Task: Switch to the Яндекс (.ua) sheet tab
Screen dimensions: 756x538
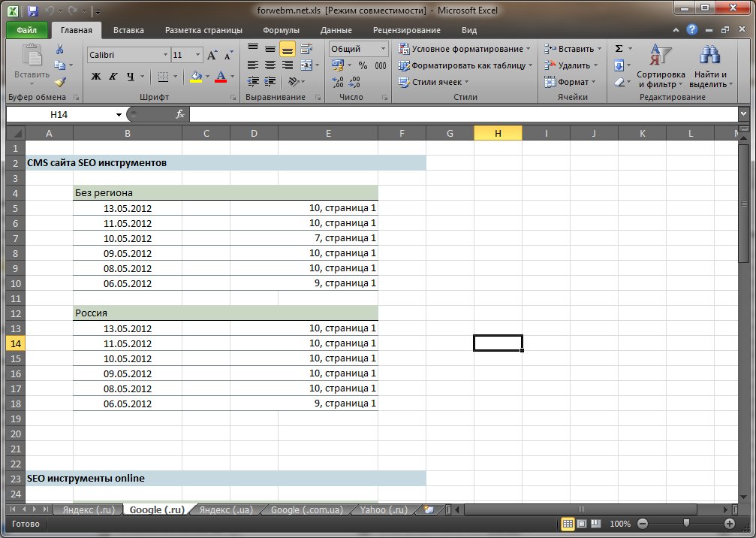Action: [x=226, y=509]
